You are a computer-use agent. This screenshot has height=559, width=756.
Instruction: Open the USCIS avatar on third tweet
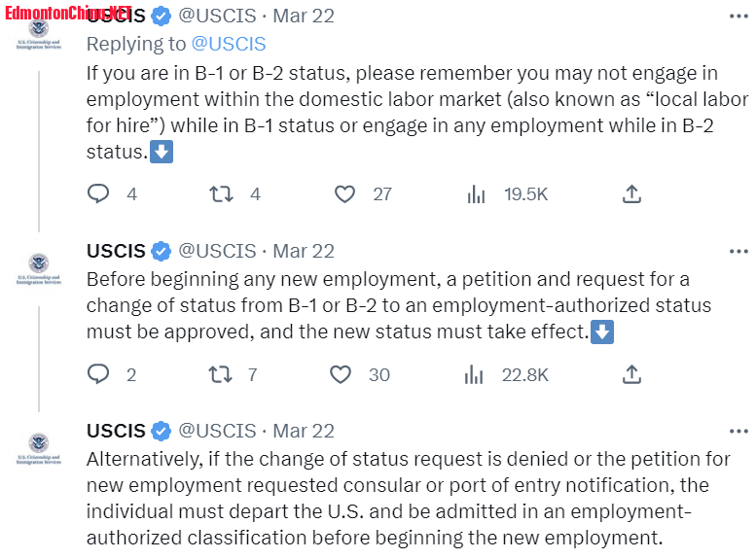39,448
